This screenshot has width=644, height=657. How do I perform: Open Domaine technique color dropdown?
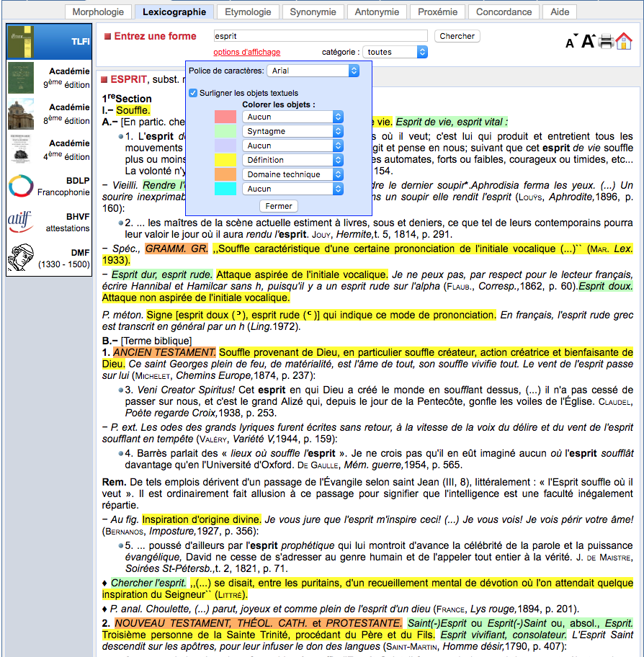tap(293, 174)
